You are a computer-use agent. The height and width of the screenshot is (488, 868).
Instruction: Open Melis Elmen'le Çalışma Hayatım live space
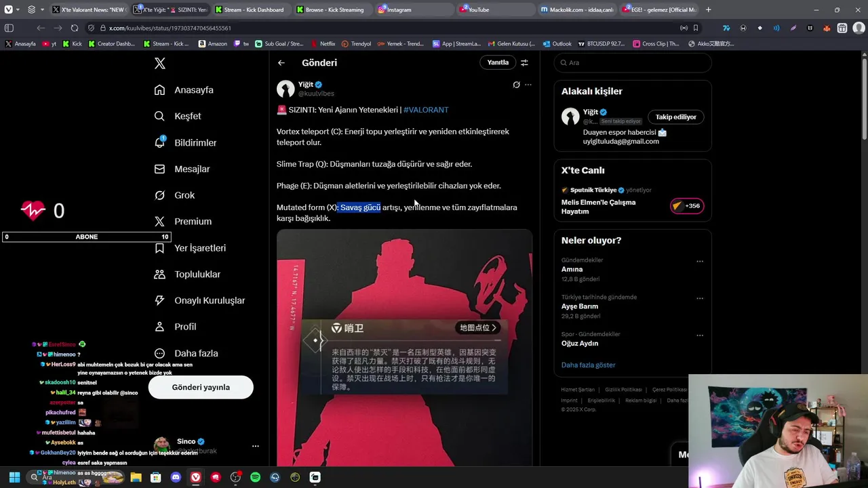click(598, 207)
